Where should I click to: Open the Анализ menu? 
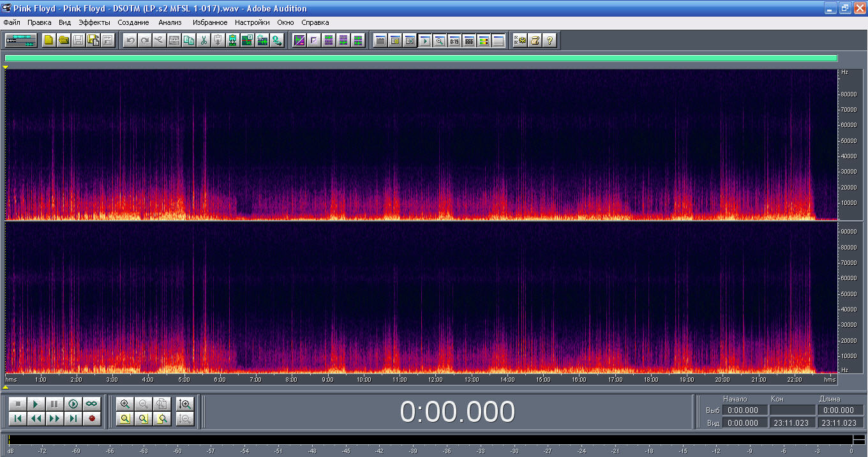[x=170, y=22]
